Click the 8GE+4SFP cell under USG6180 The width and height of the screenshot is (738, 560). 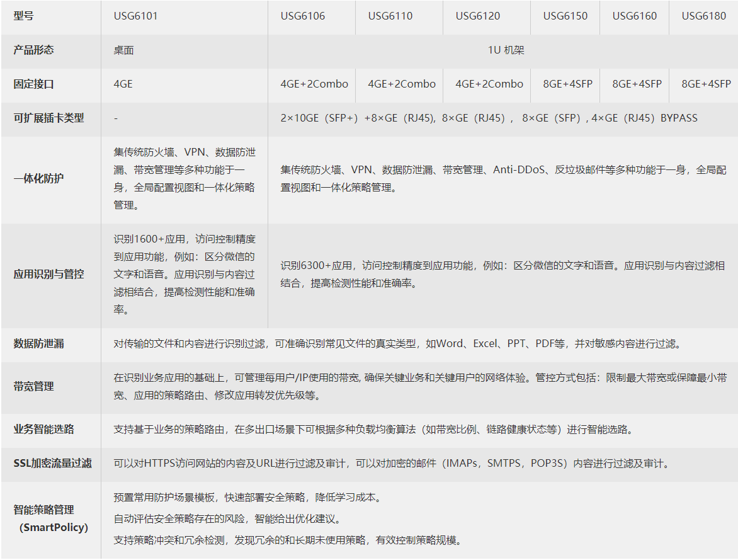tap(702, 84)
